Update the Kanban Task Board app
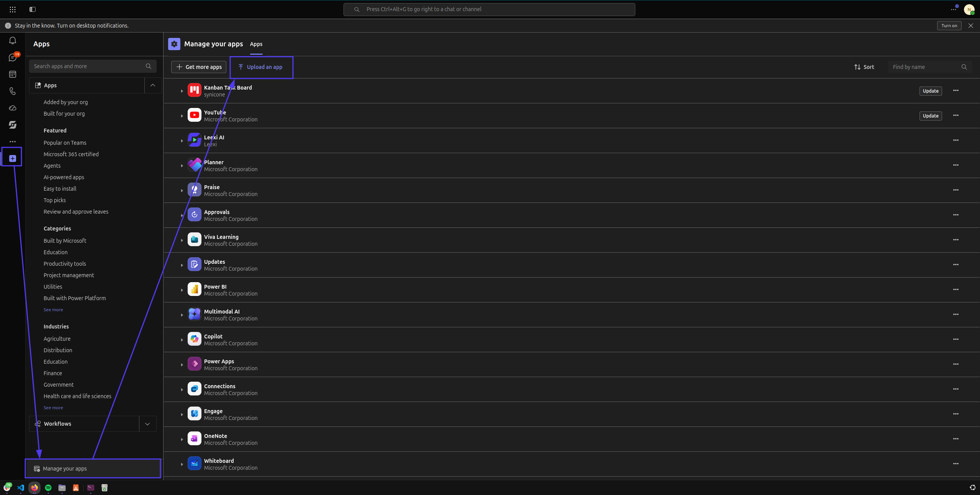 pos(930,91)
